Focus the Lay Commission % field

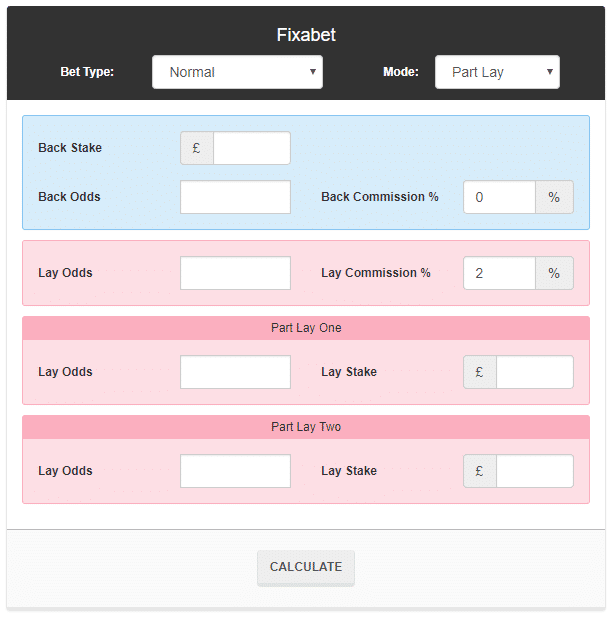click(x=499, y=273)
